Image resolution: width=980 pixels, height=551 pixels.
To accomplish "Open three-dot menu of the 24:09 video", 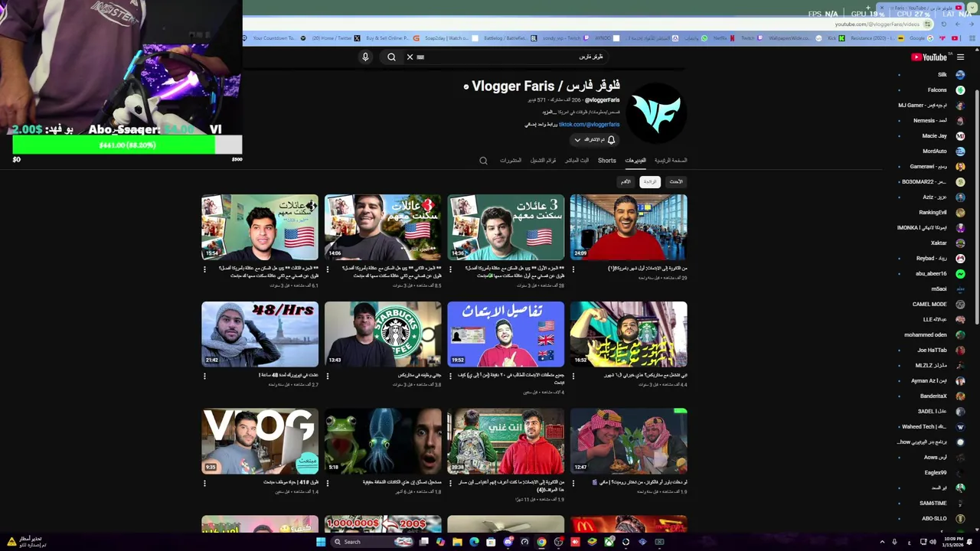I will (573, 269).
